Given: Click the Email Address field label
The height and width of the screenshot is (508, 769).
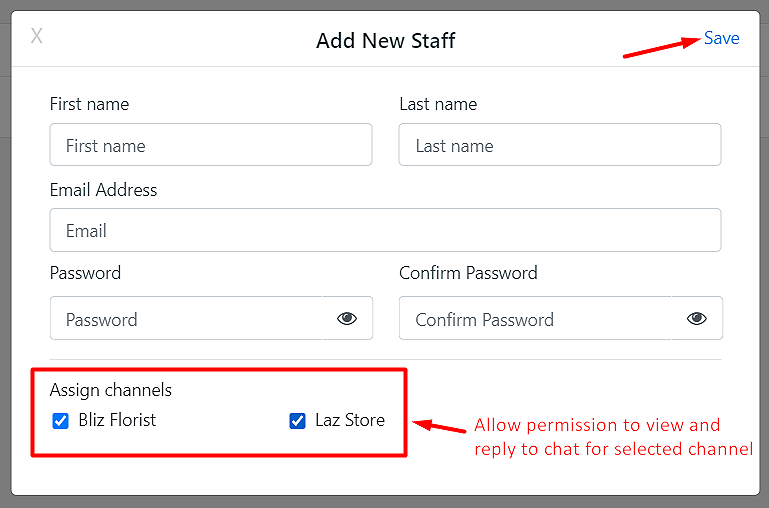Looking at the screenshot, I should [103, 190].
